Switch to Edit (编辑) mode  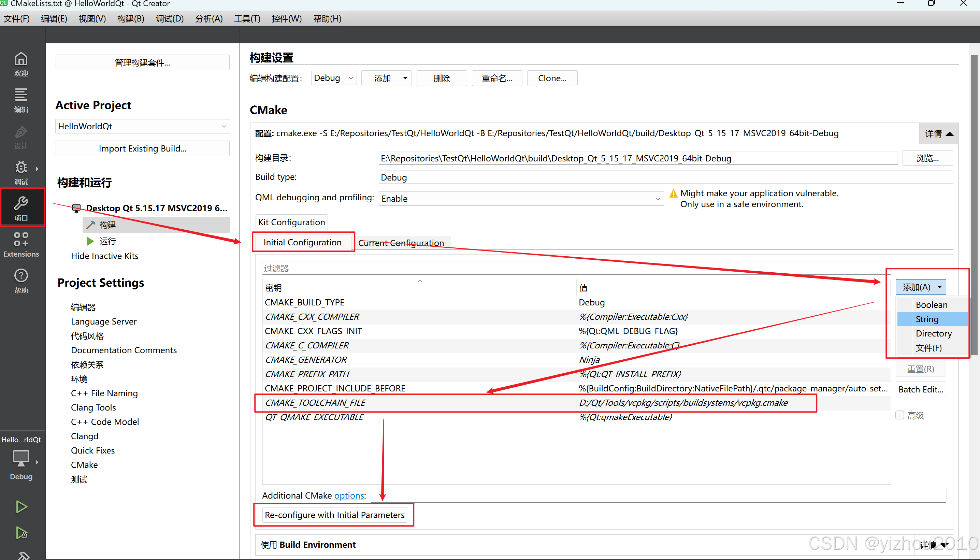(x=21, y=100)
